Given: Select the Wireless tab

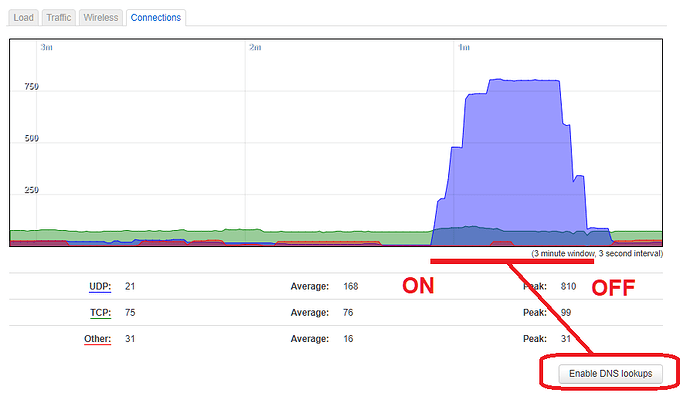Looking at the screenshot, I should pos(101,18).
